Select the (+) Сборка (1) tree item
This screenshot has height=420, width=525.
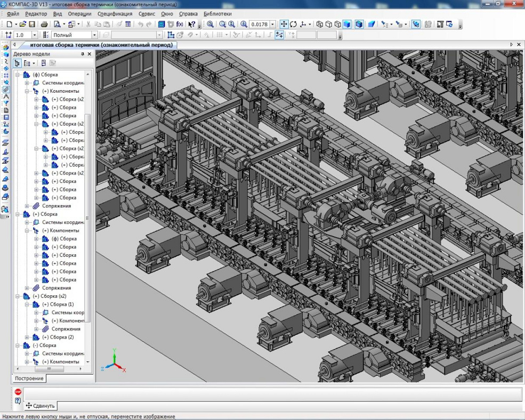pyautogui.click(x=58, y=304)
